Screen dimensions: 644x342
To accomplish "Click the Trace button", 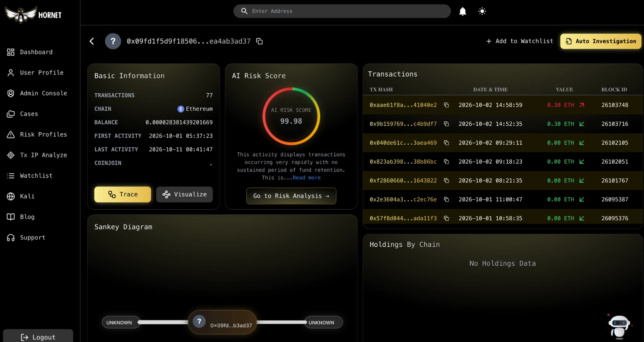I will [x=123, y=195].
